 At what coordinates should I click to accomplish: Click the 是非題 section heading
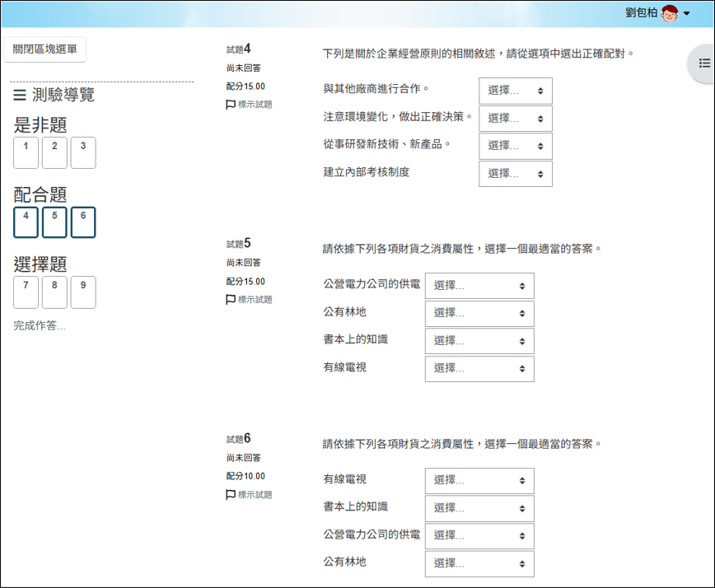[40, 125]
